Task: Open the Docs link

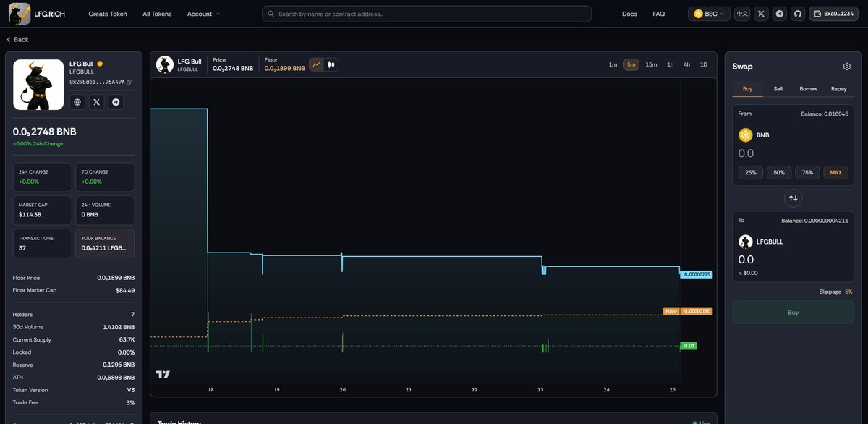Action: coord(629,14)
